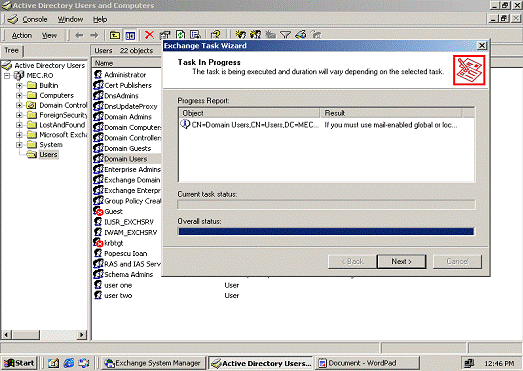Expand the System folder node
The image size is (523, 371).
pyautogui.click(x=19, y=145)
